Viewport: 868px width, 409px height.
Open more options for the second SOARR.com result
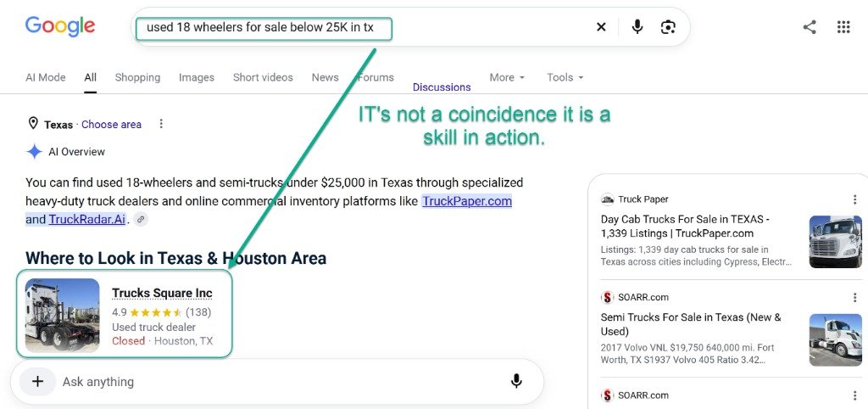point(854,395)
